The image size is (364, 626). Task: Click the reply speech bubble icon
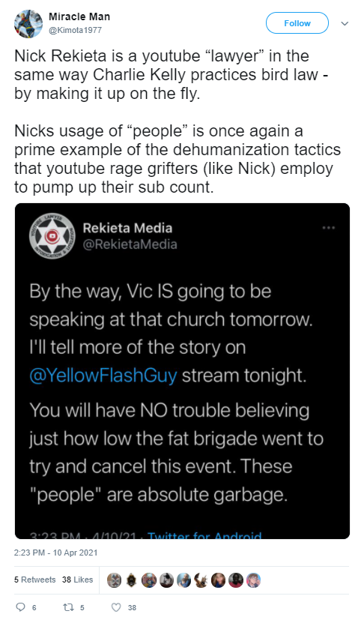coord(20,607)
